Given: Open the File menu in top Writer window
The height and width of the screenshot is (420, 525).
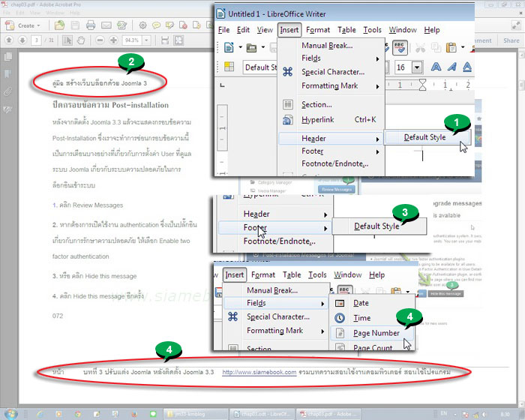Looking at the screenshot, I should (223, 30).
